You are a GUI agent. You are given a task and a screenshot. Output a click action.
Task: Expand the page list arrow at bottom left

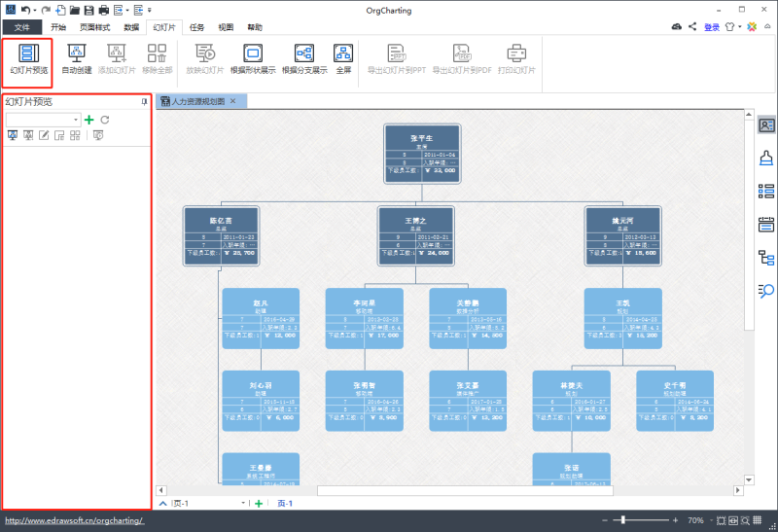[x=162, y=503]
